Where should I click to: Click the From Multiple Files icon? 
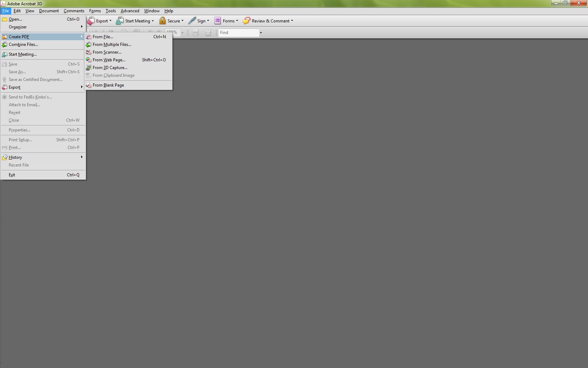point(89,45)
